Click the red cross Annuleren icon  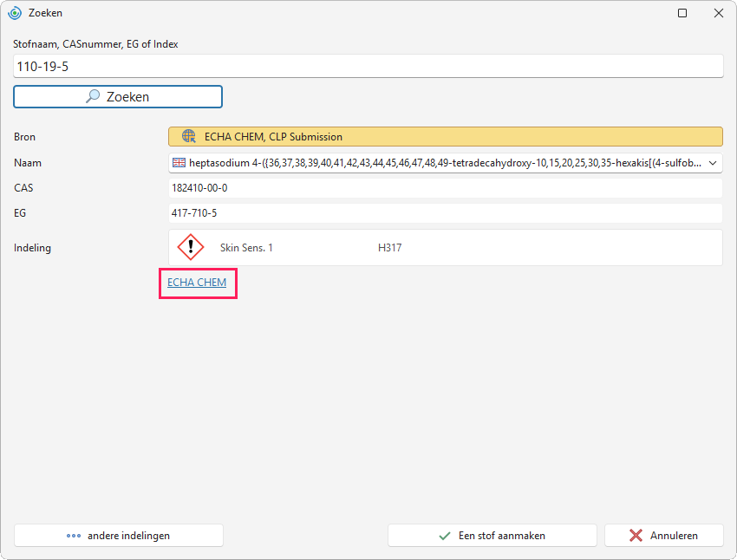click(x=636, y=536)
